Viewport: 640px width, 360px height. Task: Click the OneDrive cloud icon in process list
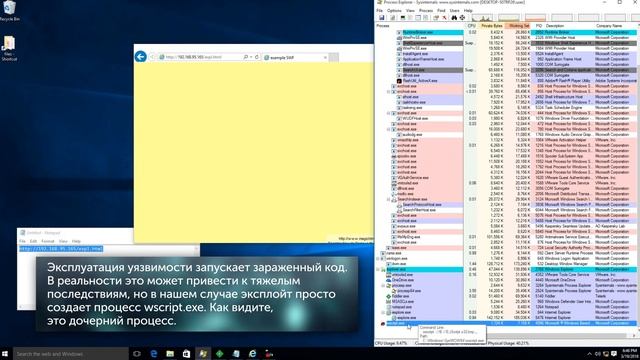pos(389,280)
